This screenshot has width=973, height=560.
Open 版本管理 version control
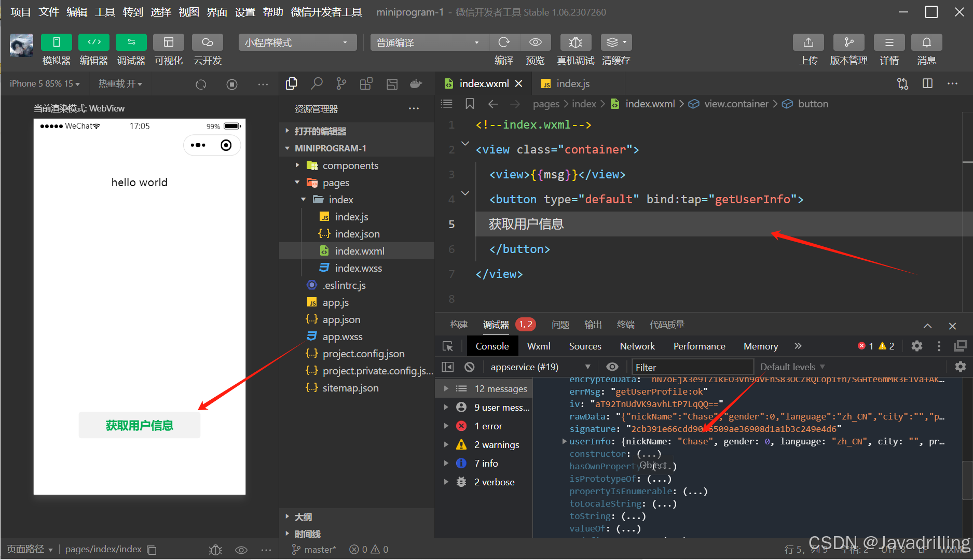(x=849, y=43)
